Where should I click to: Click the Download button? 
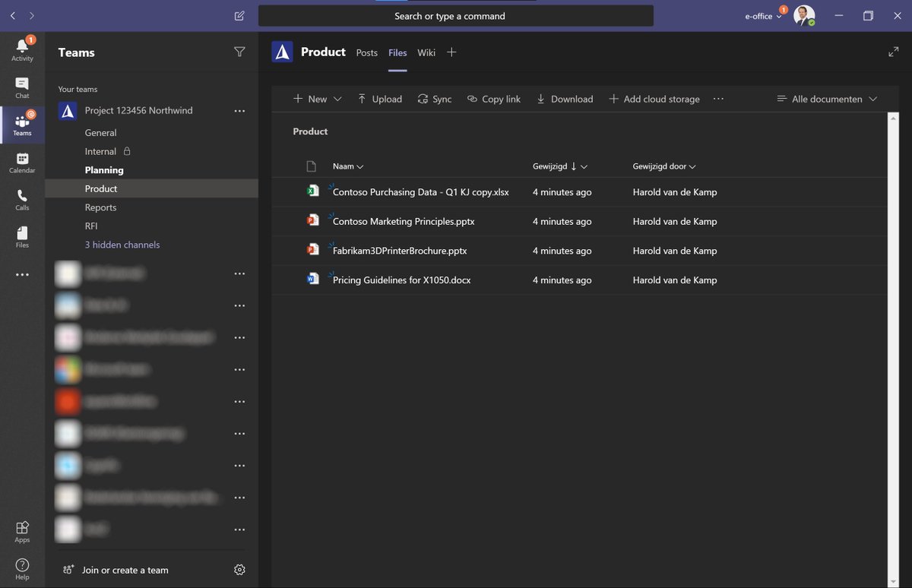pyautogui.click(x=565, y=99)
